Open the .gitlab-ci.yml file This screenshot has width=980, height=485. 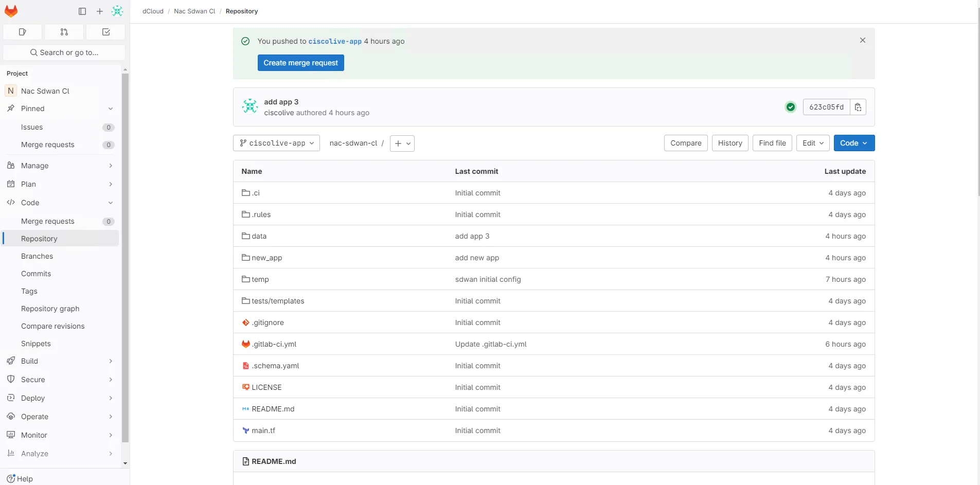click(x=274, y=344)
